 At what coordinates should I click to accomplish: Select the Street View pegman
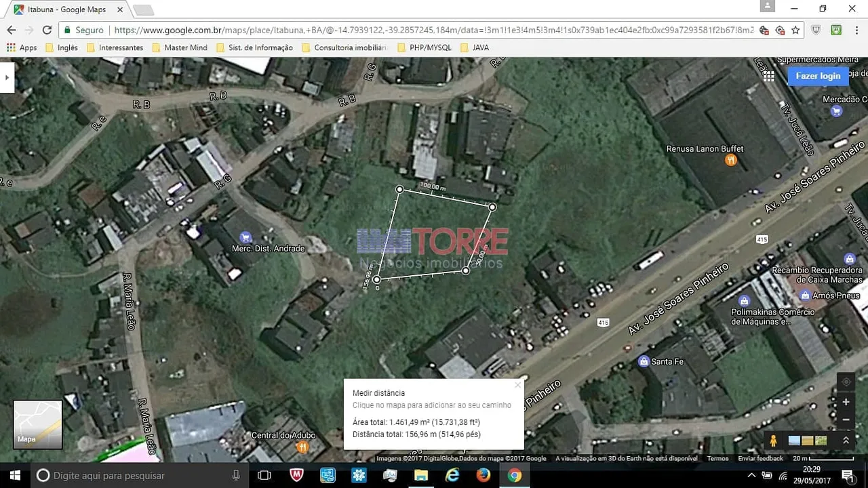[x=773, y=441]
